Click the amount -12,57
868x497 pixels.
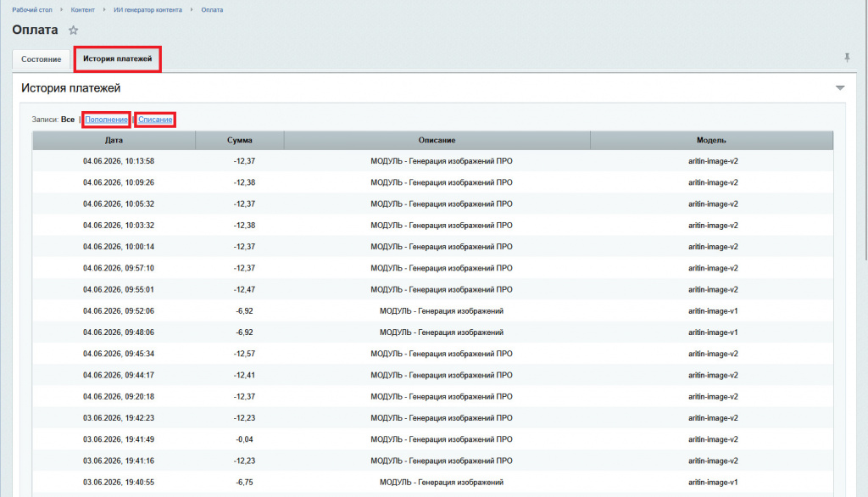pyautogui.click(x=244, y=354)
